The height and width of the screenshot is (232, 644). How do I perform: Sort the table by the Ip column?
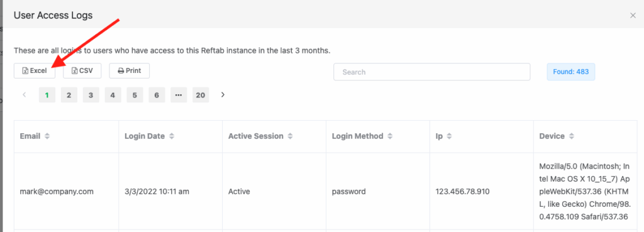[449, 136]
